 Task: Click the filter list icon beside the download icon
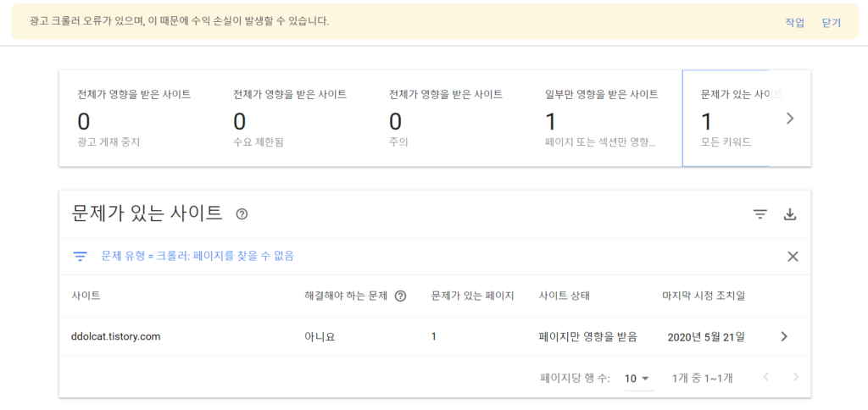760,214
